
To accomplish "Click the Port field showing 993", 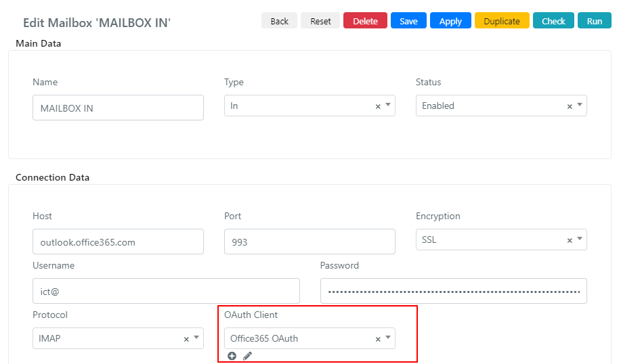I will coord(309,242).
